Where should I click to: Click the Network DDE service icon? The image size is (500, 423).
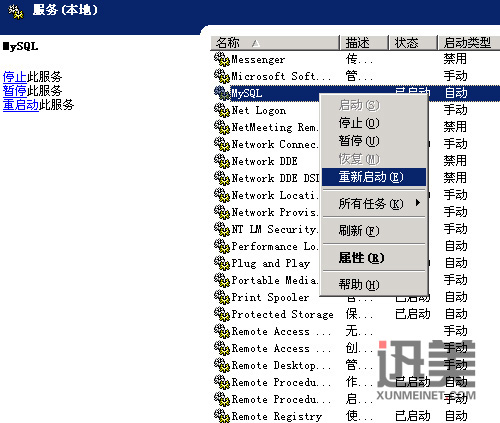(222, 161)
